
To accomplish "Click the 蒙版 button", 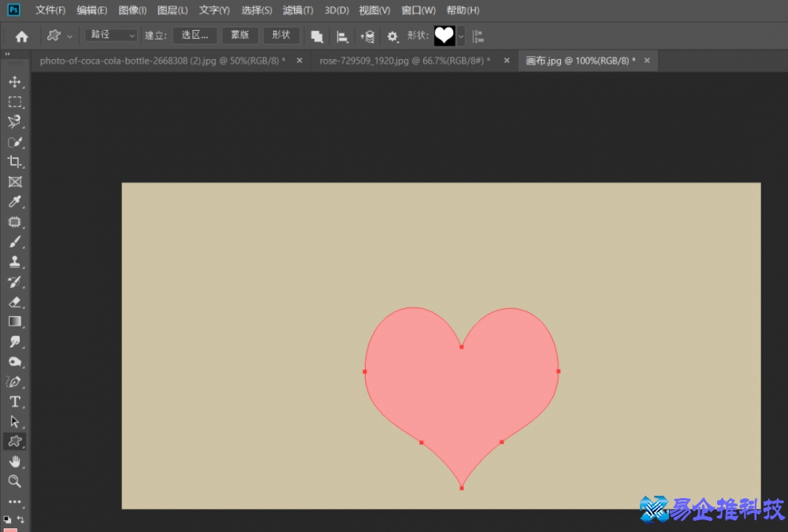I will point(240,35).
